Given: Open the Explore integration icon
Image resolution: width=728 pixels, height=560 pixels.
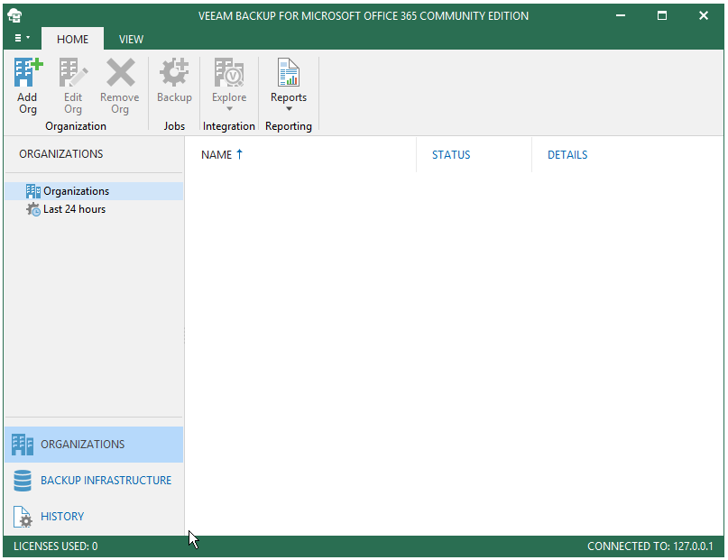Looking at the screenshot, I should click(x=229, y=72).
